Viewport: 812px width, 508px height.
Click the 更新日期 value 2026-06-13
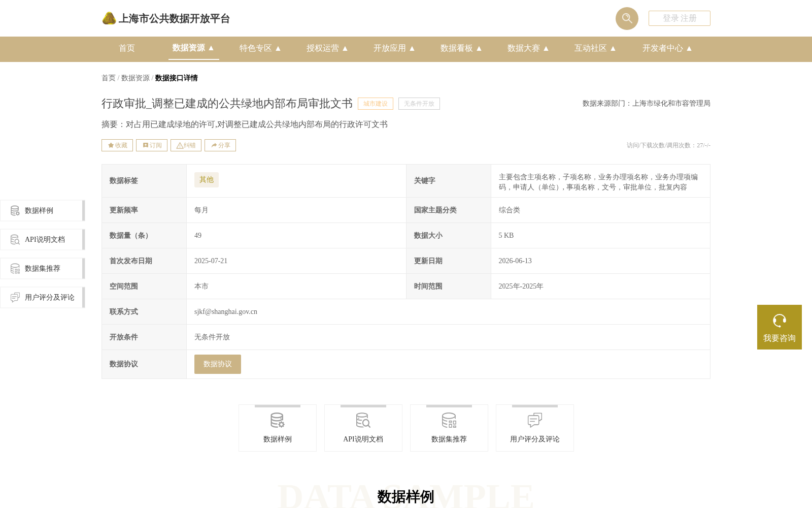(x=515, y=261)
